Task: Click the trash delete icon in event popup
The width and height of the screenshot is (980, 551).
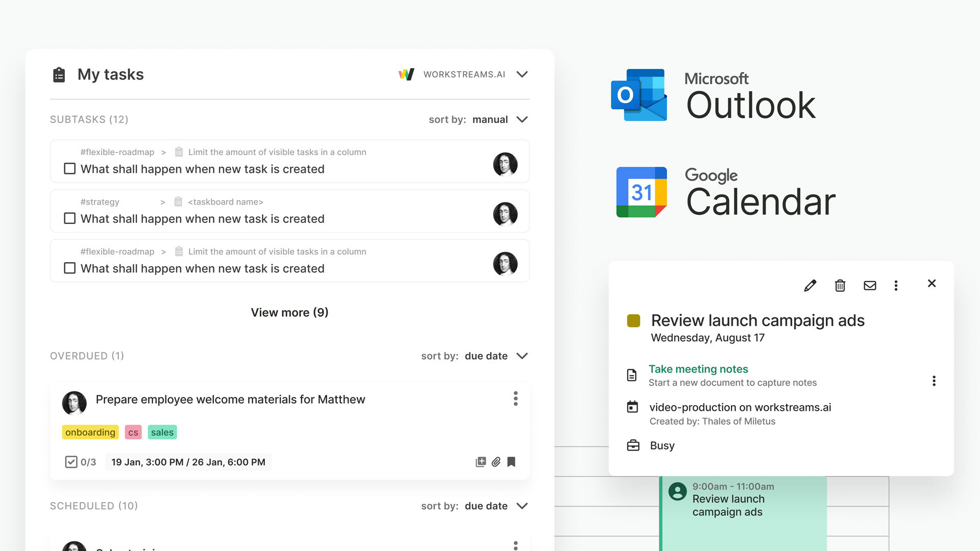Action: click(x=840, y=286)
